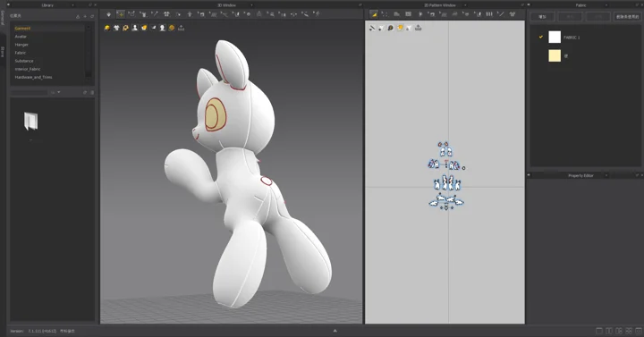Open the dropdown arrow beside Library search field
644x337 pixels.
click(59, 92)
